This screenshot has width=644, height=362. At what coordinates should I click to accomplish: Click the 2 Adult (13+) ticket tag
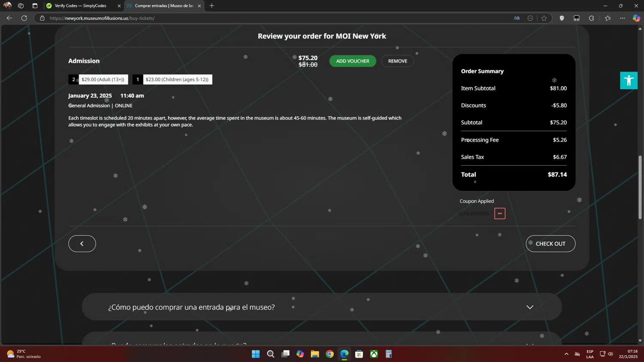(x=98, y=79)
